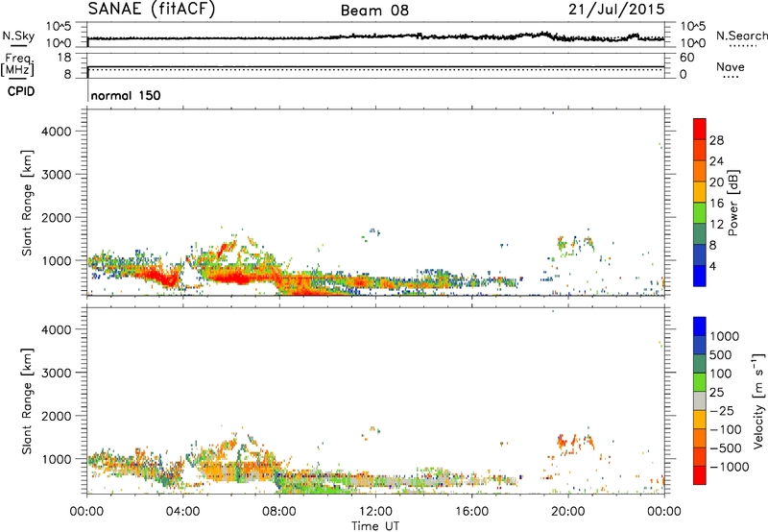Image resolution: width=768 pixels, height=532 pixels.
Task: Click the strong red power echo near 06:00
Action: (x=235, y=278)
